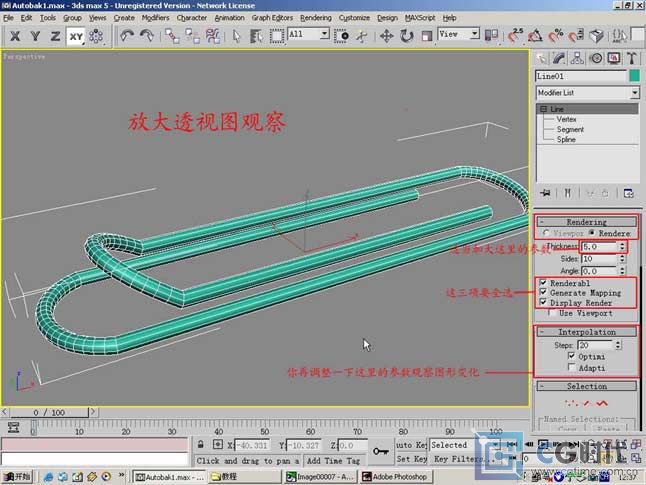Click the Redo arrow icon

(x=147, y=36)
